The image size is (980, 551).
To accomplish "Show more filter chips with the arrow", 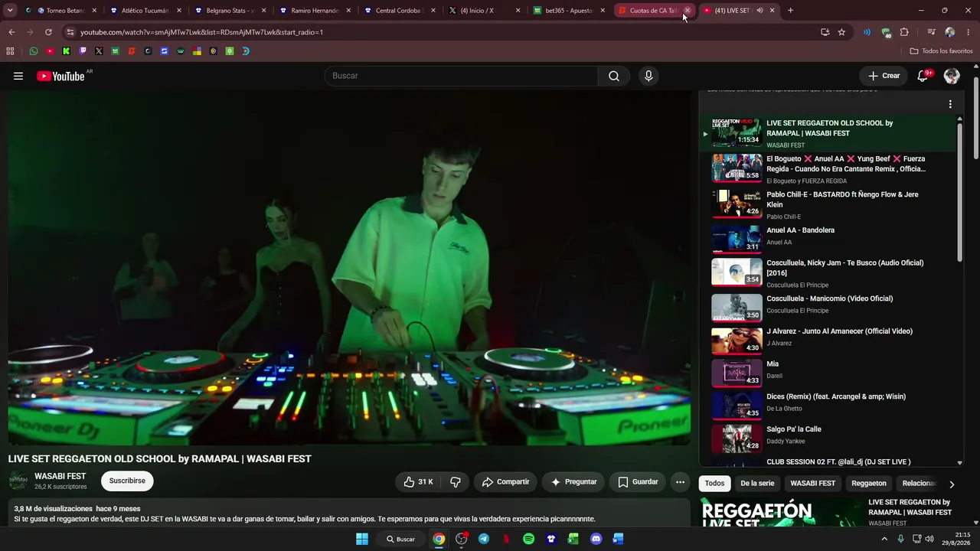I will click(952, 484).
